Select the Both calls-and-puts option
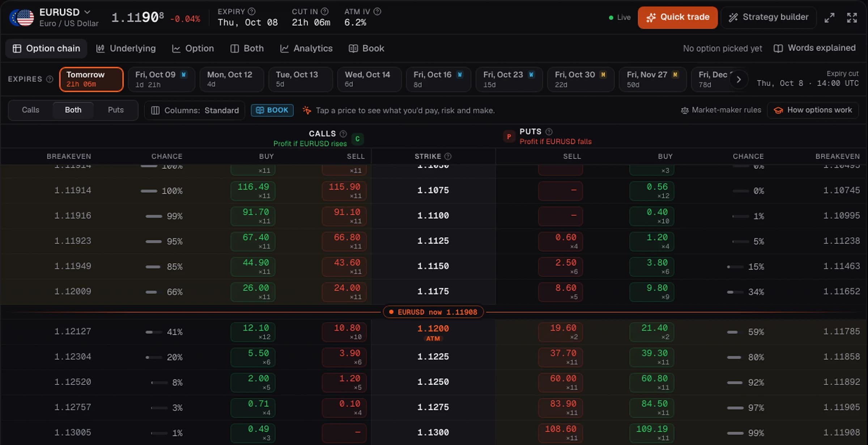 (x=73, y=110)
